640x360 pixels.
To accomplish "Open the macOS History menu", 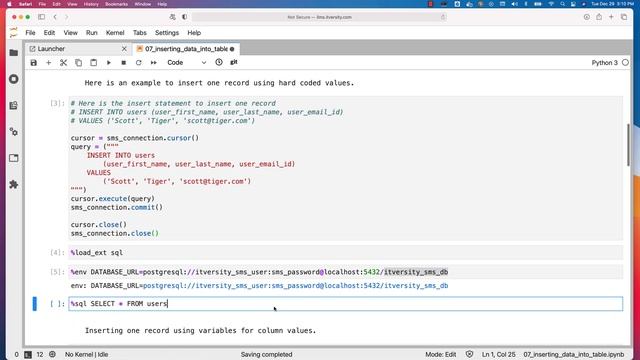I will [x=91, y=4].
